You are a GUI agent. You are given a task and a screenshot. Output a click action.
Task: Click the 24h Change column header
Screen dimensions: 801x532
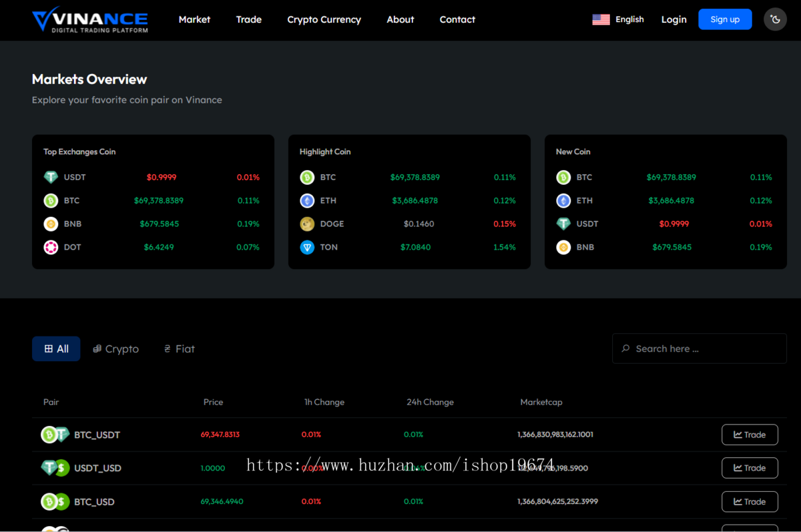point(430,402)
